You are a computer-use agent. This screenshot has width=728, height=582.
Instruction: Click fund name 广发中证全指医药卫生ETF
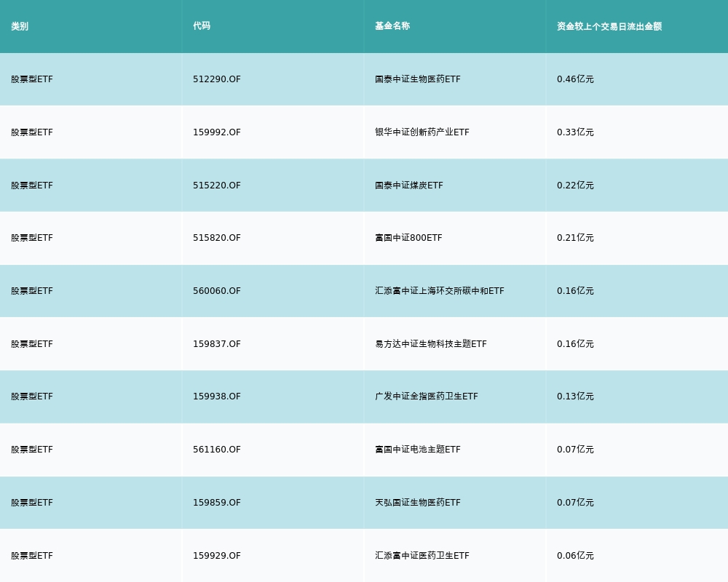tap(427, 396)
